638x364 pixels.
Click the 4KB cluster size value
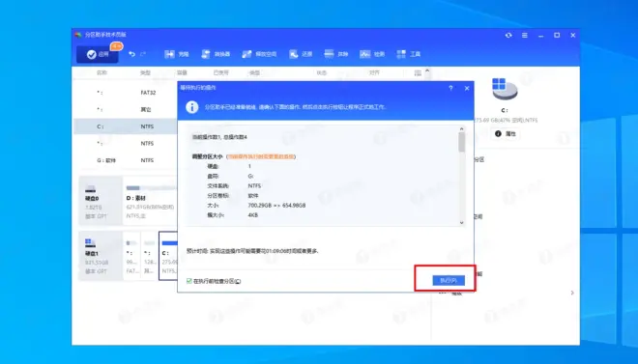pyautogui.click(x=253, y=215)
